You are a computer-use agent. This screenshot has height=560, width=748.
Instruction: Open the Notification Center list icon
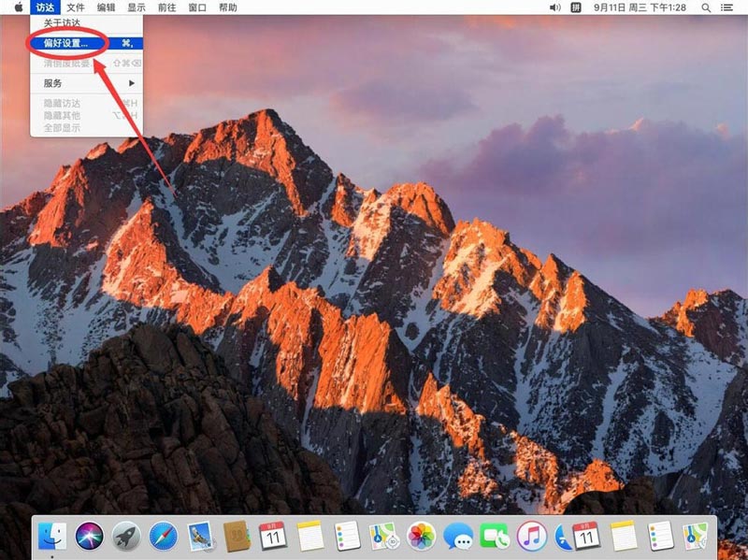[729, 7]
